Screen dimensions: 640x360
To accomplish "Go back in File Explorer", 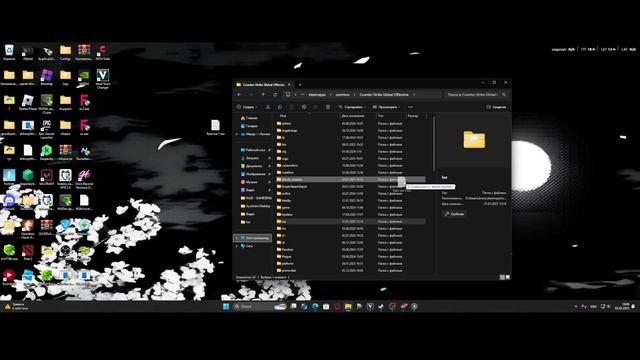I will pyautogui.click(x=239, y=94).
